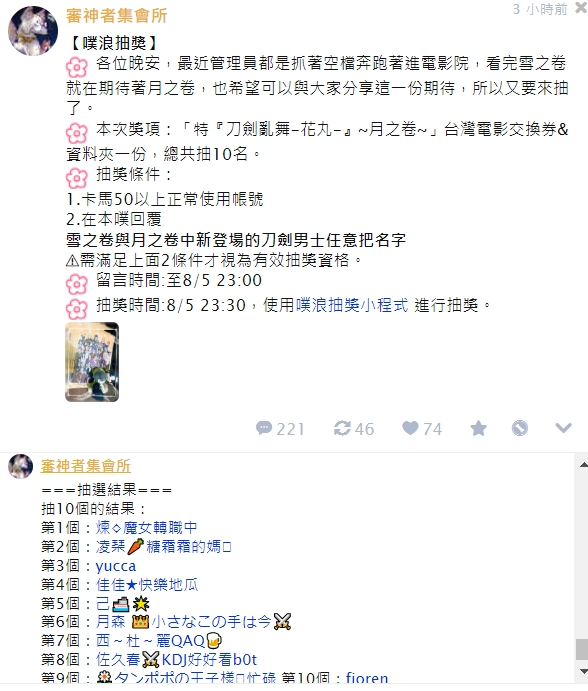
Task: Open the comments bubble showing 221 replies
Action: (x=280, y=428)
